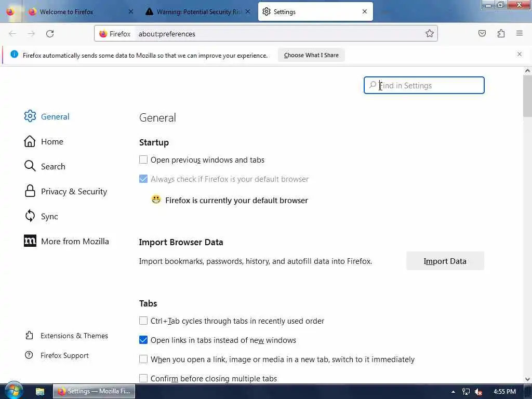Open the Home settings category
532x399 pixels.
pos(44,141)
